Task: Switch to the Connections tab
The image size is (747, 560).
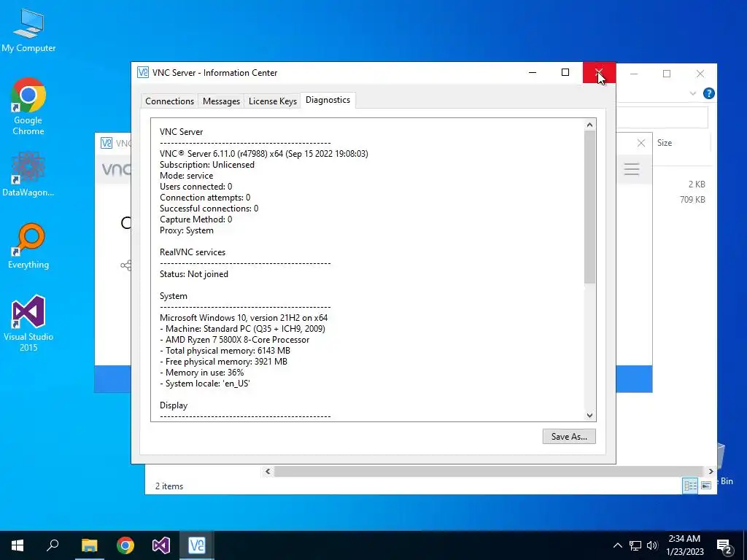Action: click(169, 101)
